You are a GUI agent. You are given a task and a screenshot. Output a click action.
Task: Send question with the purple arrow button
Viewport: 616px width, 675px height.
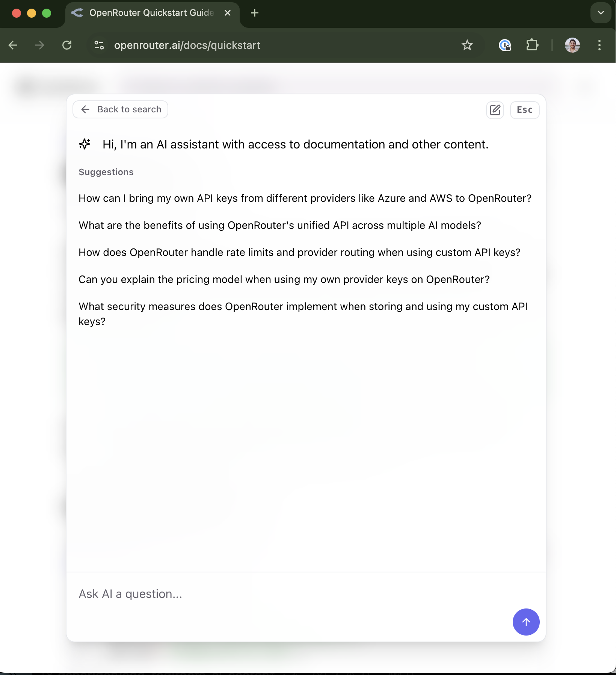tap(526, 622)
